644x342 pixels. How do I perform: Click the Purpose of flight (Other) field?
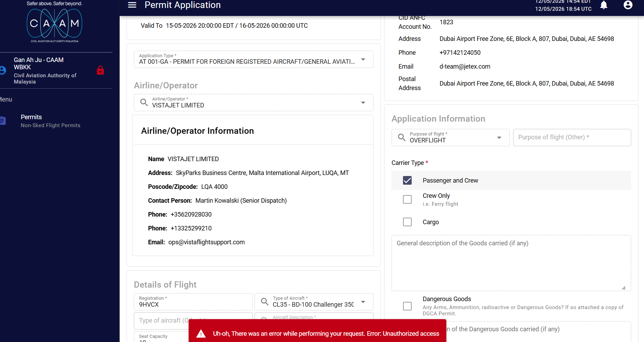point(572,138)
